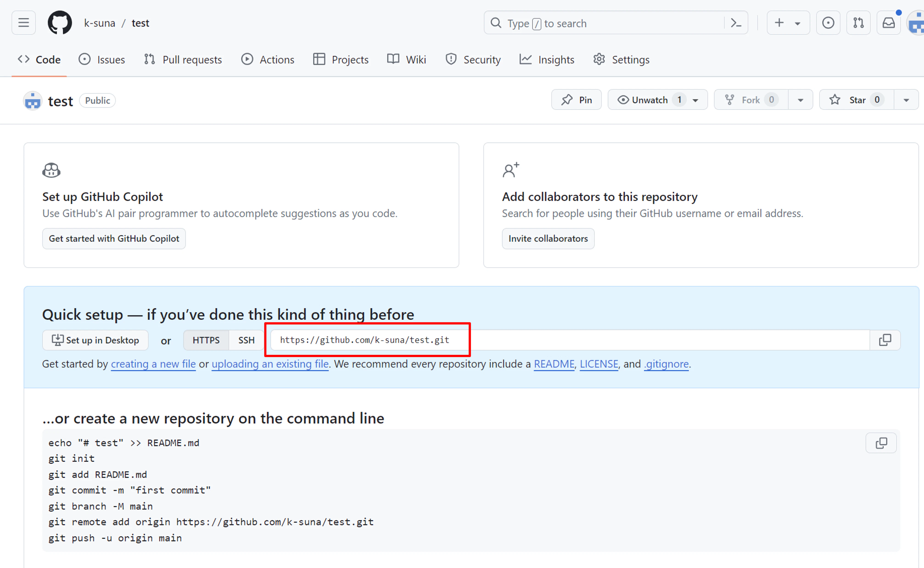Viewport: 924px width, 568px height.
Task: Click the 'Set up GitHub Copilot' heading
Action: click(103, 196)
